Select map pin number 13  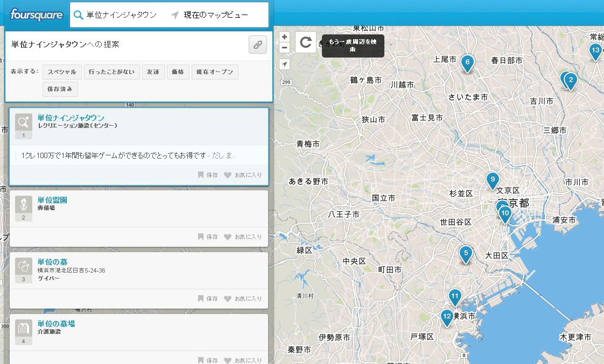click(595, 51)
